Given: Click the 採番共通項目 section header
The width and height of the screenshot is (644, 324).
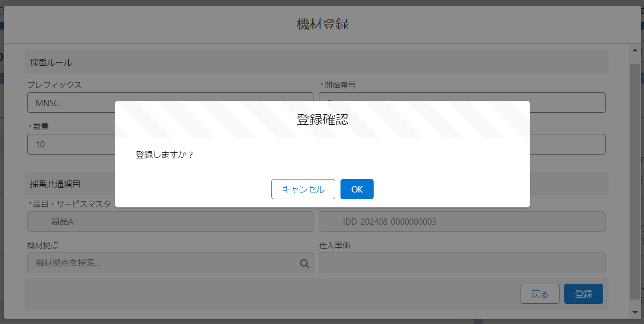Looking at the screenshot, I should click(x=55, y=184).
